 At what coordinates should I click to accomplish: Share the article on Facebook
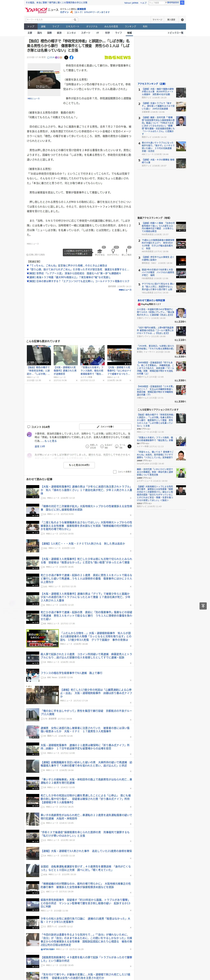(x=71, y=57)
